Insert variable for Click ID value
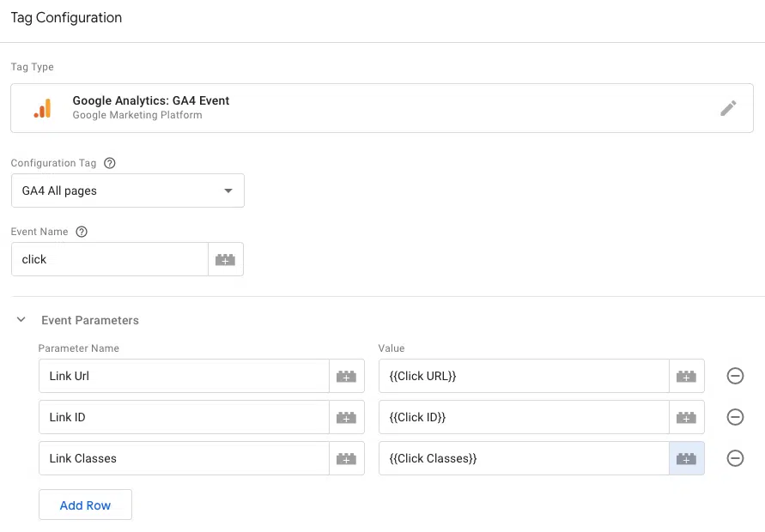 [x=686, y=417]
